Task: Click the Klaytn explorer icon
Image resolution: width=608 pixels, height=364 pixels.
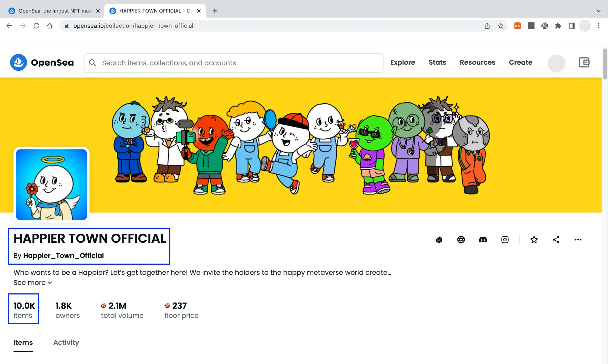Action: click(x=439, y=239)
